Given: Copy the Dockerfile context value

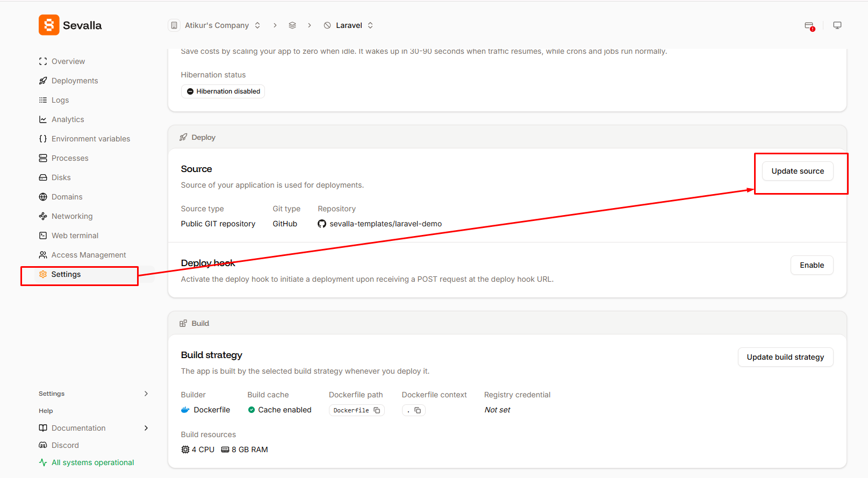Looking at the screenshot, I should tap(418, 410).
